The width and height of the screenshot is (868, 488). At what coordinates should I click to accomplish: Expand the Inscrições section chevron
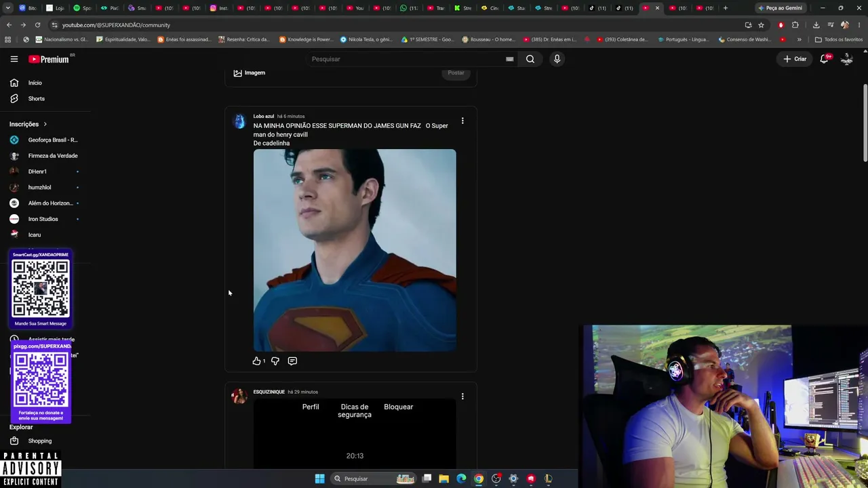pos(45,124)
